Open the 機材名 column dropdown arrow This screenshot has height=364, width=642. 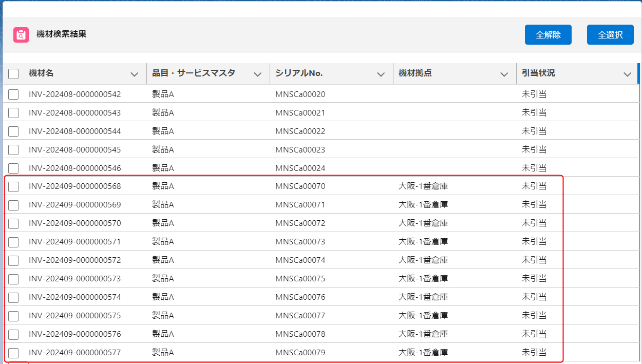pos(135,74)
